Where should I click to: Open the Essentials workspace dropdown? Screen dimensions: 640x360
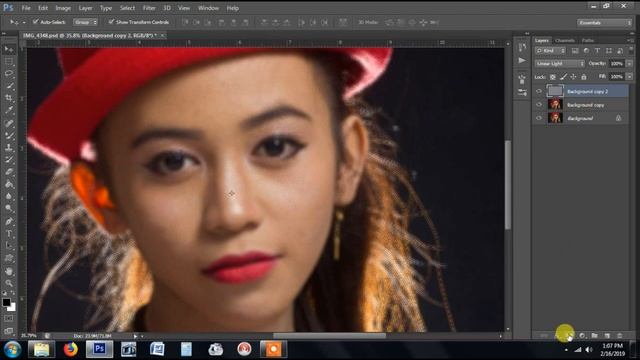[604, 22]
